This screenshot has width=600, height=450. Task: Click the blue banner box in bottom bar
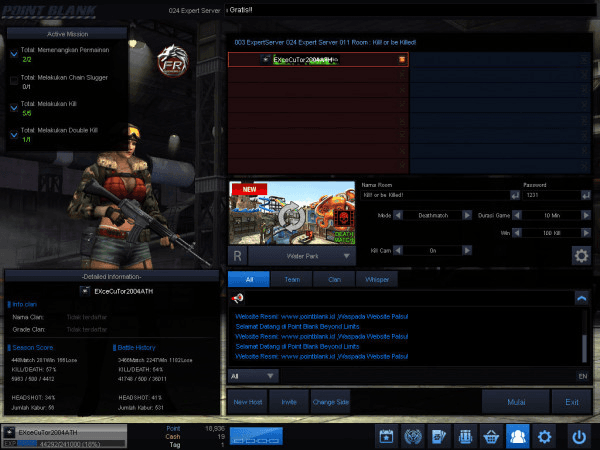coord(256,437)
